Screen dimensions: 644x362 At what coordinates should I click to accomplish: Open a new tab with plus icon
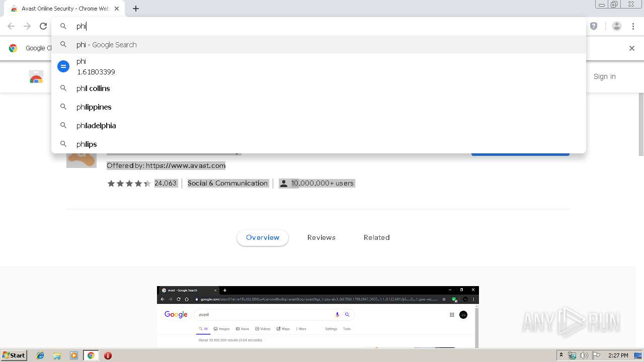tap(136, 9)
